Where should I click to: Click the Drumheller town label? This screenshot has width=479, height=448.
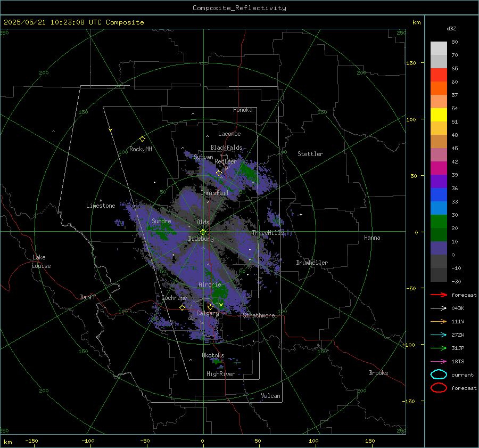pyautogui.click(x=312, y=263)
